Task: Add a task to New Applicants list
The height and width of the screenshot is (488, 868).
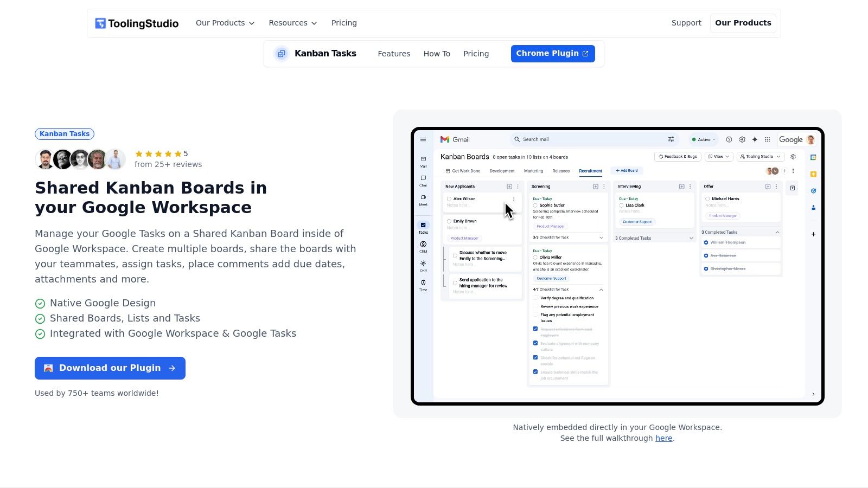Action: pos(509,187)
